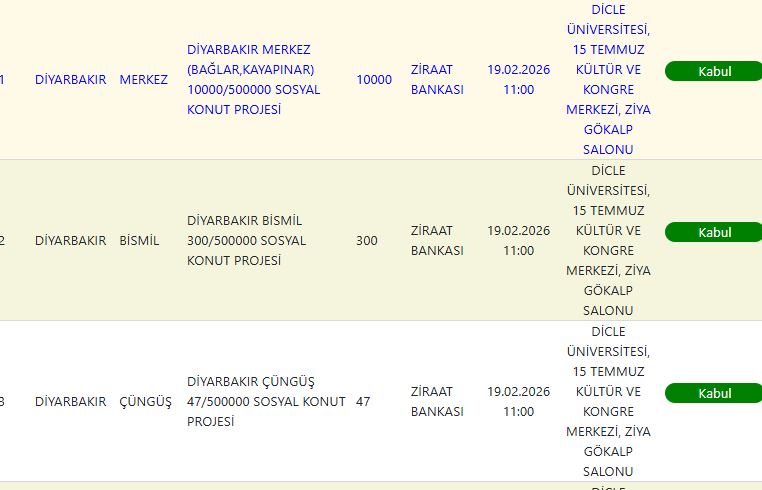Screen dimensions: 762x490
Task: Click ZİRAAT BANKASI cell in ÇÜNGÜŞ row
Action: pos(437,402)
